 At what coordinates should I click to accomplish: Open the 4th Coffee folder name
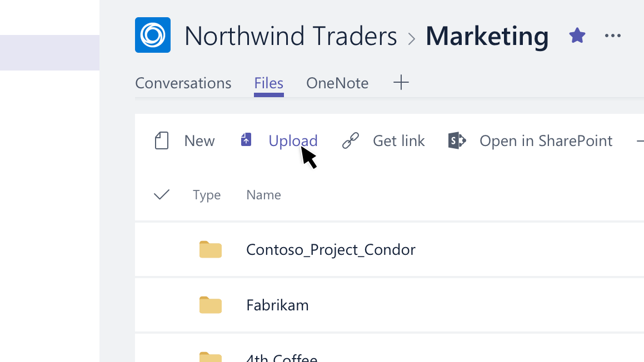282,357
